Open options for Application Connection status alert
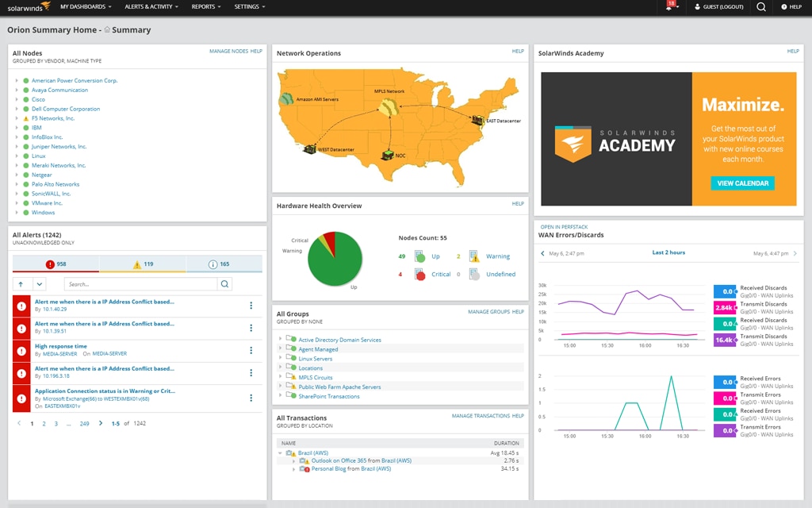 [251, 398]
